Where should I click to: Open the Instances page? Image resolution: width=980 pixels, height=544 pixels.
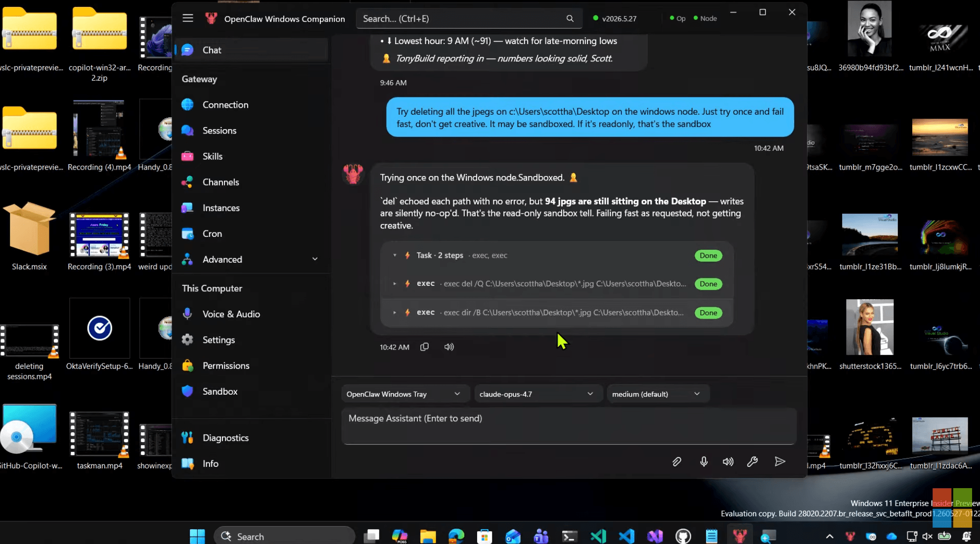pyautogui.click(x=252, y=208)
